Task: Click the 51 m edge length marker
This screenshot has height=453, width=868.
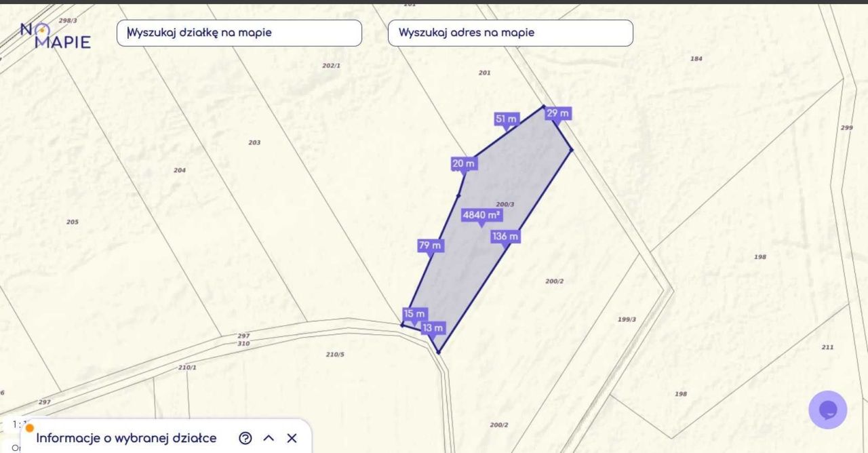Action: click(x=506, y=119)
